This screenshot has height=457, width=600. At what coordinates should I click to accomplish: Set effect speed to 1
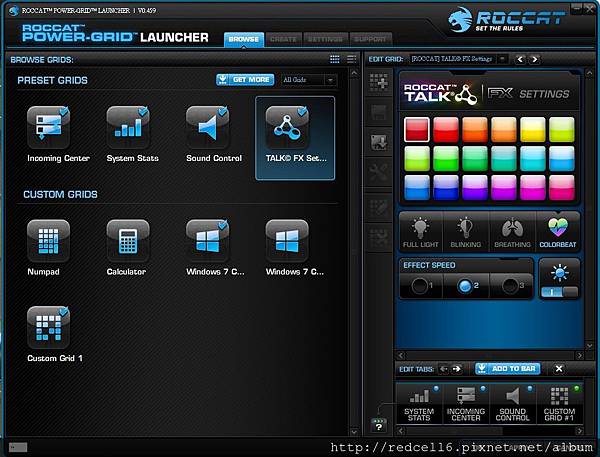(421, 286)
